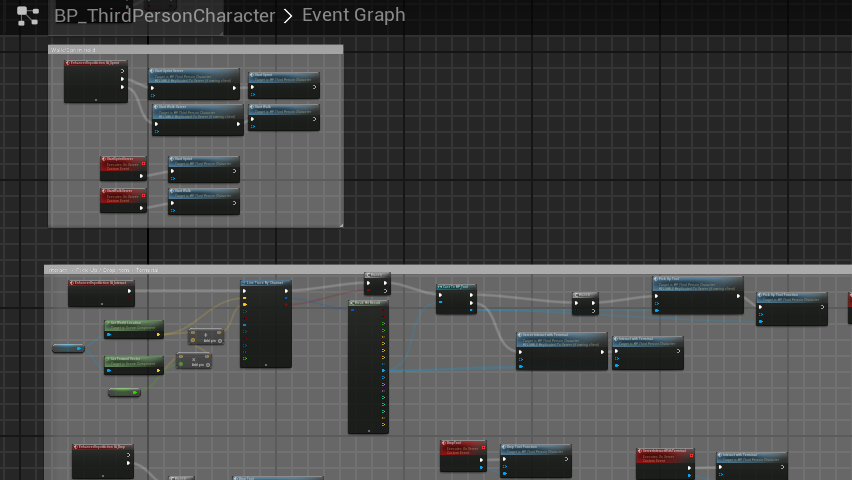Select the Start Walk Server function call node
Viewport: 852px width, 480px height.
[198, 120]
